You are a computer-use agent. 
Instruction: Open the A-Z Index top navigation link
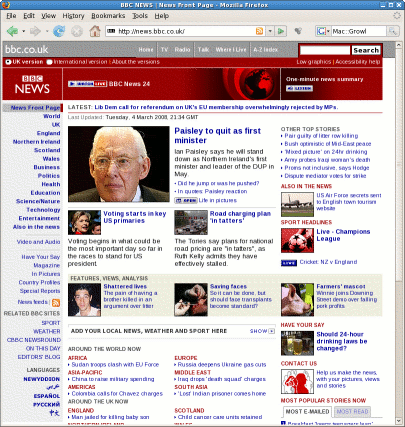coord(266,49)
